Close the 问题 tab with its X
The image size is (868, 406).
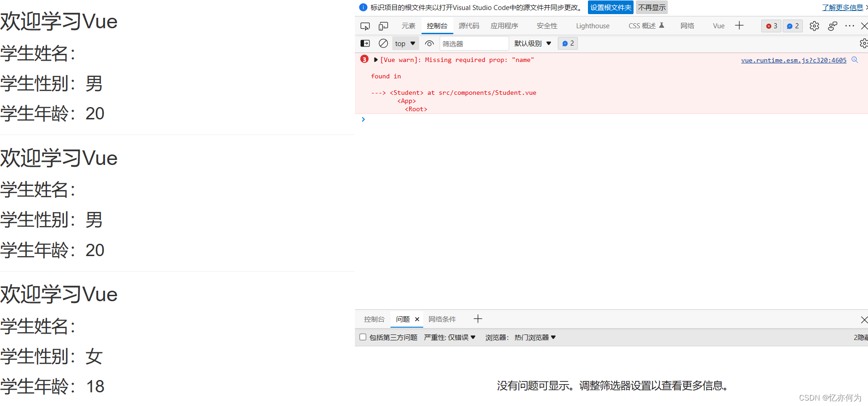[417, 319]
